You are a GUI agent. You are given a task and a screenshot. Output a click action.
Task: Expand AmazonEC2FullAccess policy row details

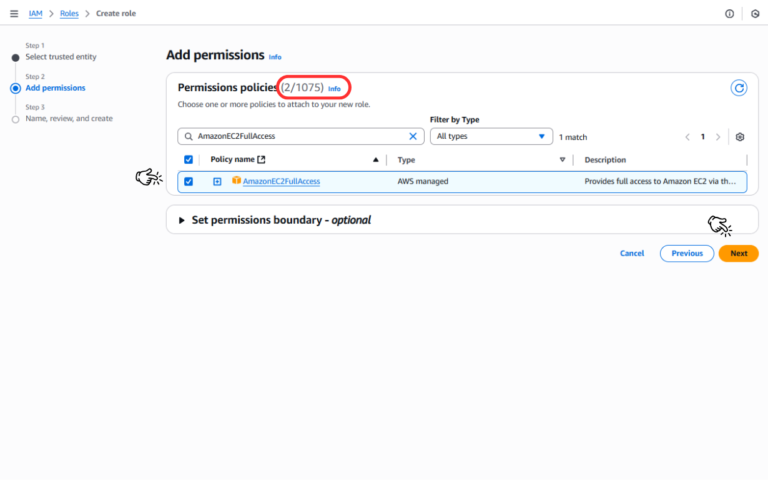(x=217, y=181)
